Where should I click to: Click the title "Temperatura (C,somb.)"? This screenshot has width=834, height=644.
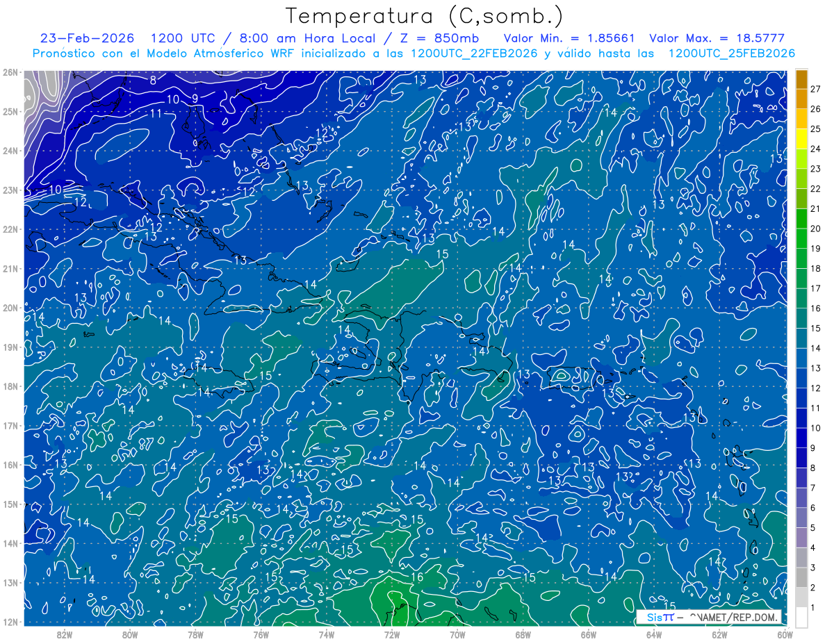pos(425,16)
